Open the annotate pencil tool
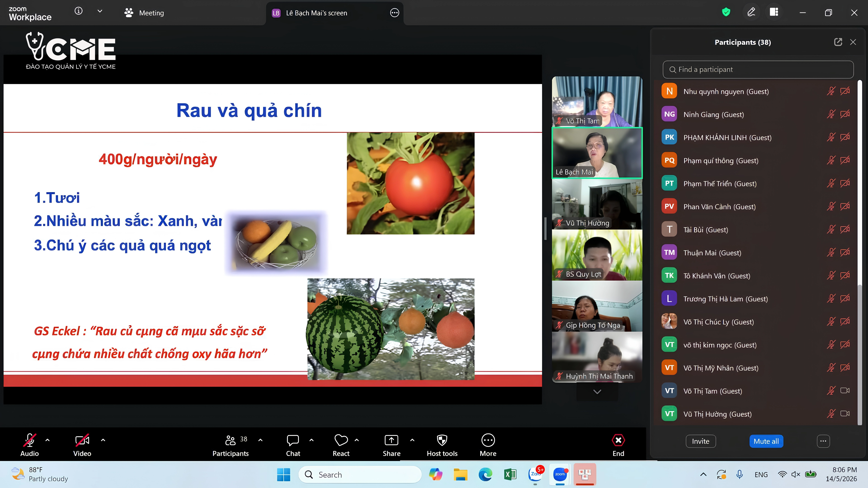 click(751, 12)
